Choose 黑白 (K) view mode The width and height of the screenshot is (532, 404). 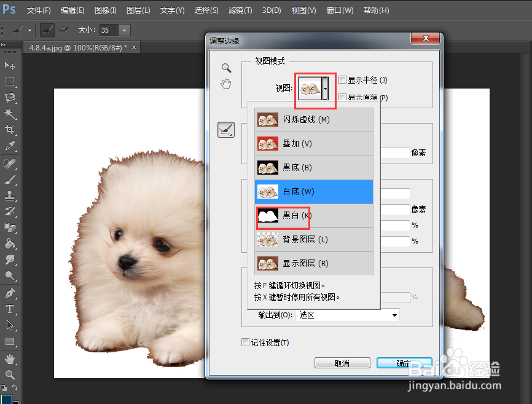tap(314, 216)
